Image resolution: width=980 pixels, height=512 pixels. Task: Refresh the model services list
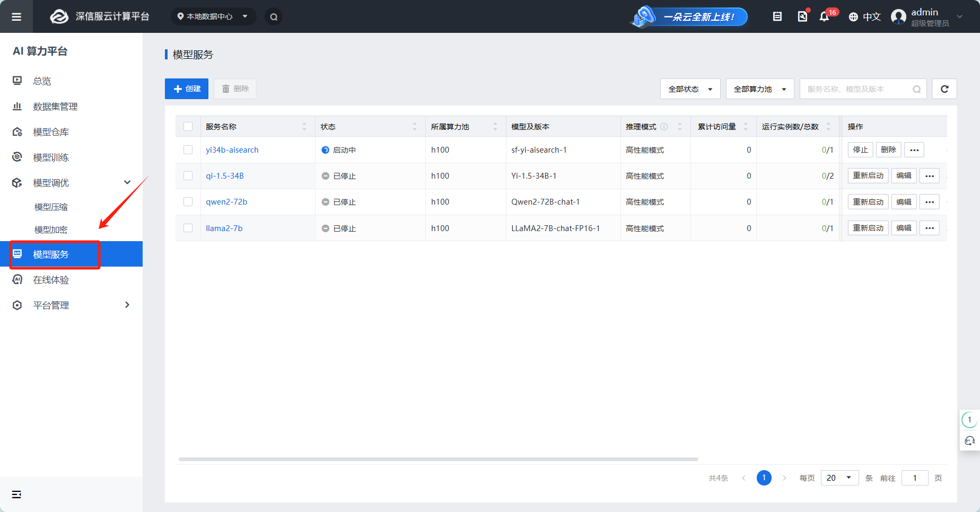tap(944, 89)
